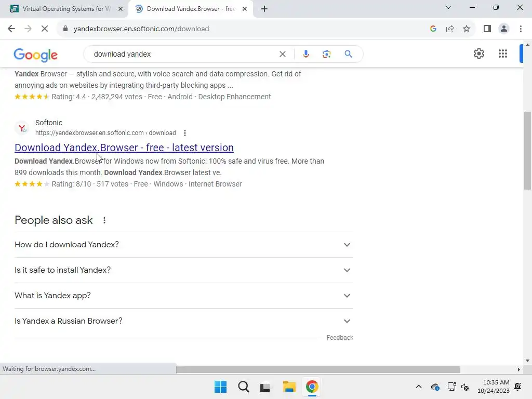Click 'Rating: 4.4 · 2,482,294 votes' text

(x=97, y=97)
